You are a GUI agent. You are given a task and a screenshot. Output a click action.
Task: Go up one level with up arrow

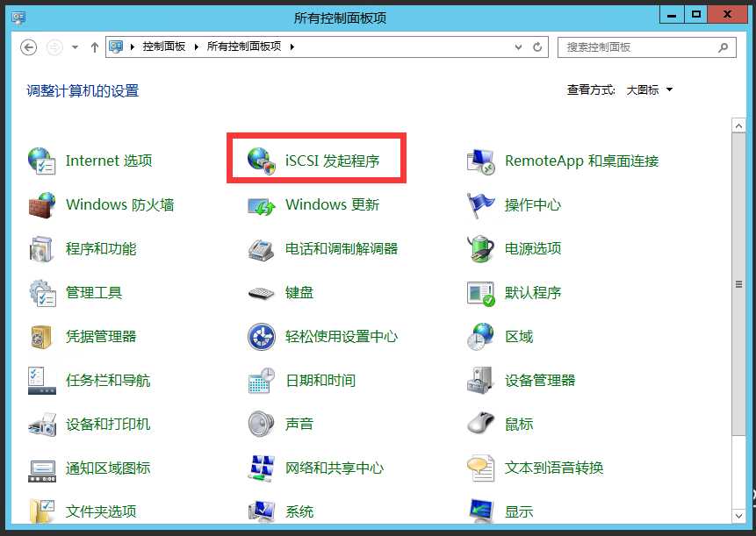click(x=95, y=47)
